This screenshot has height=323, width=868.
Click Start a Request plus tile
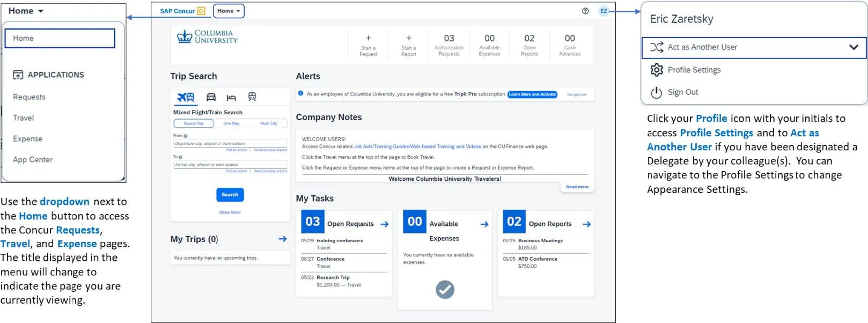[369, 45]
